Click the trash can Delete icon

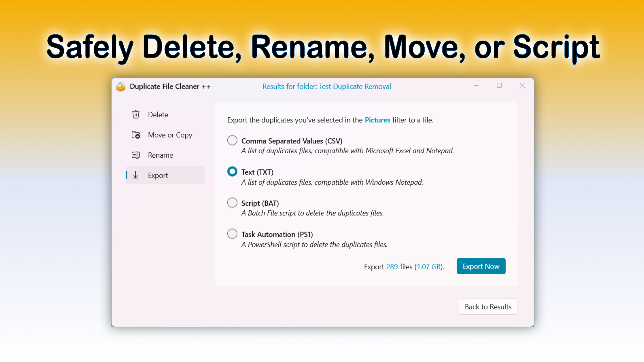point(136,115)
